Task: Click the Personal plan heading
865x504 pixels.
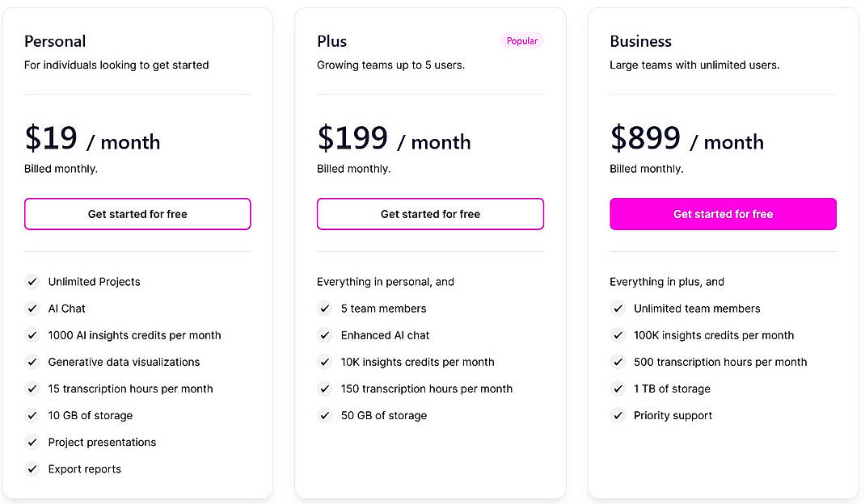Action: (x=55, y=41)
